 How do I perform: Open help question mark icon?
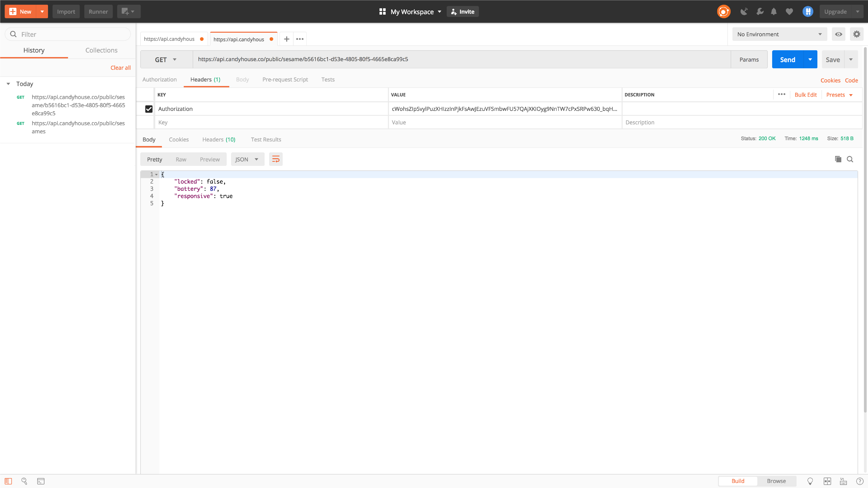[860, 481]
